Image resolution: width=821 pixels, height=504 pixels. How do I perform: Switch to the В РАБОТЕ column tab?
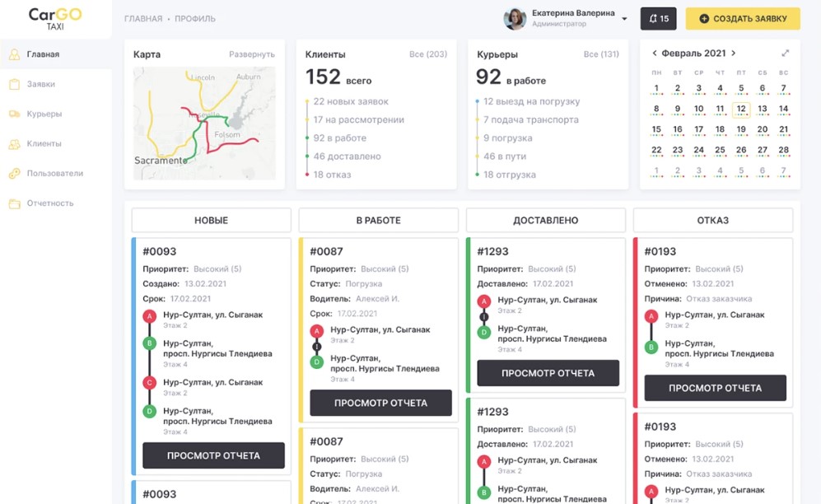[379, 221]
